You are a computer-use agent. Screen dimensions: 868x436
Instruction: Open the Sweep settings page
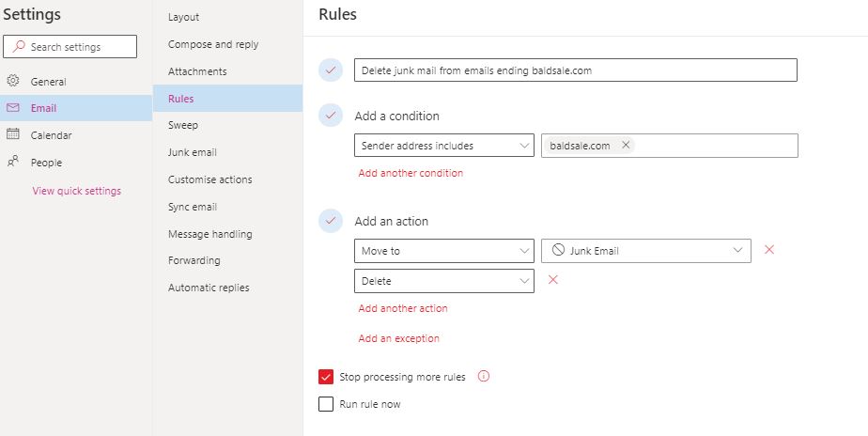183,125
